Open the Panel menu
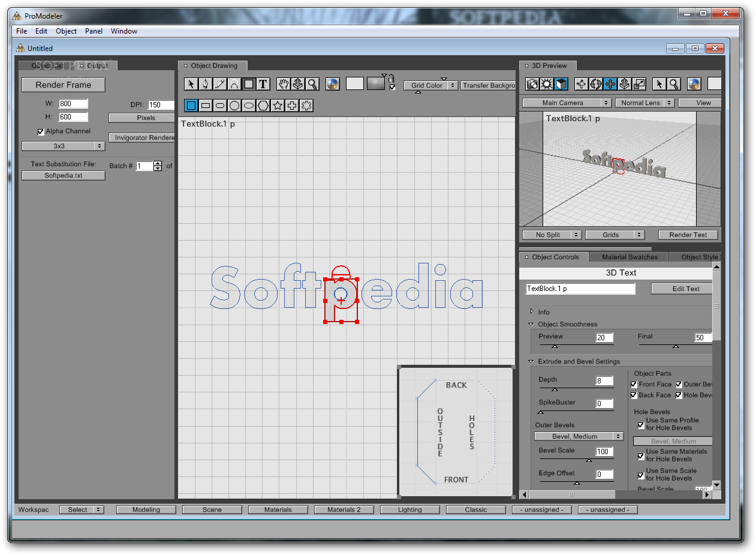Viewport: 756px width, 555px height. [x=94, y=31]
